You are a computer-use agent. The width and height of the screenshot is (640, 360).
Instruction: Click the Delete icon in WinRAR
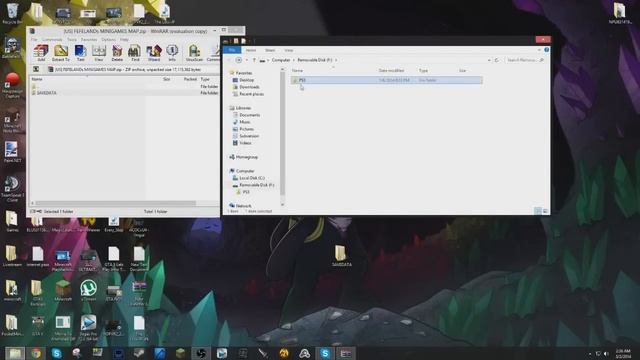pos(117,53)
